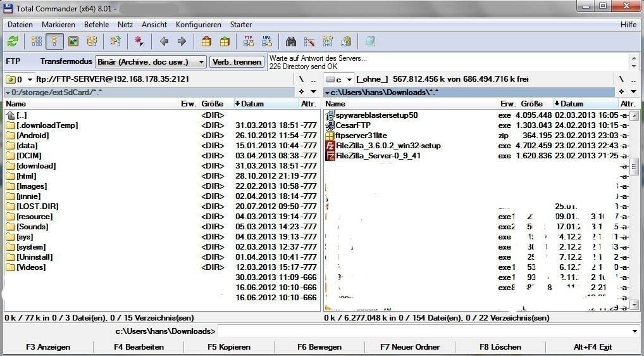Go back with the left arrow icon
Screen dimensions: 644x356
pos(164,42)
